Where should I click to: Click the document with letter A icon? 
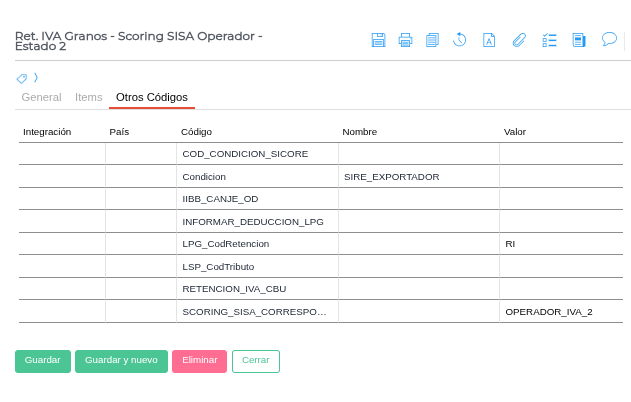pyautogui.click(x=489, y=40)
